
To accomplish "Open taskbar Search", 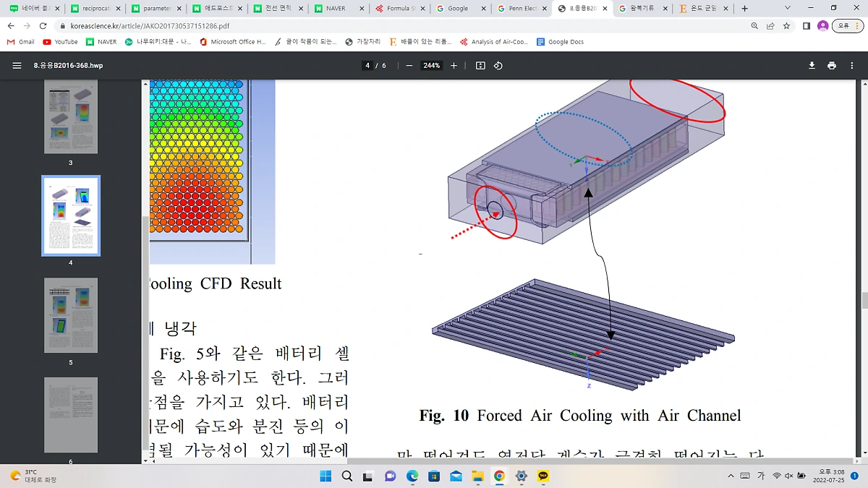I will point(347,476).
